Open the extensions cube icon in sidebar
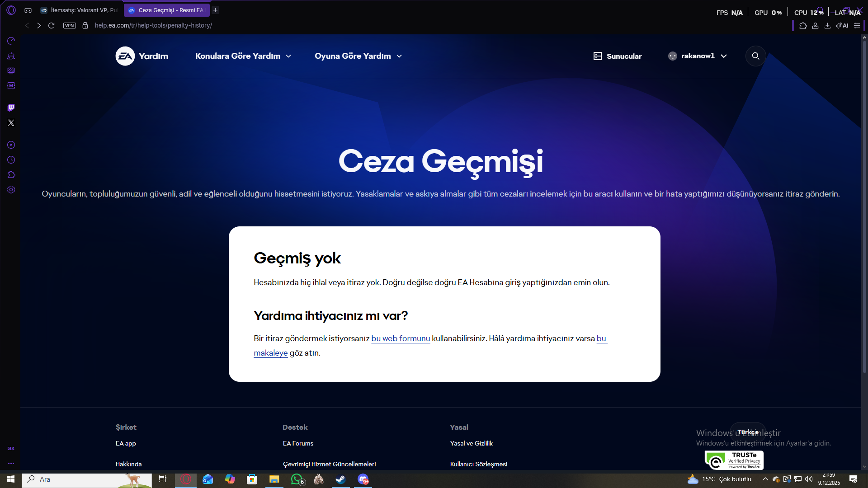The width and height of the screenshot is (868, 488). click(x=11, y=175)
